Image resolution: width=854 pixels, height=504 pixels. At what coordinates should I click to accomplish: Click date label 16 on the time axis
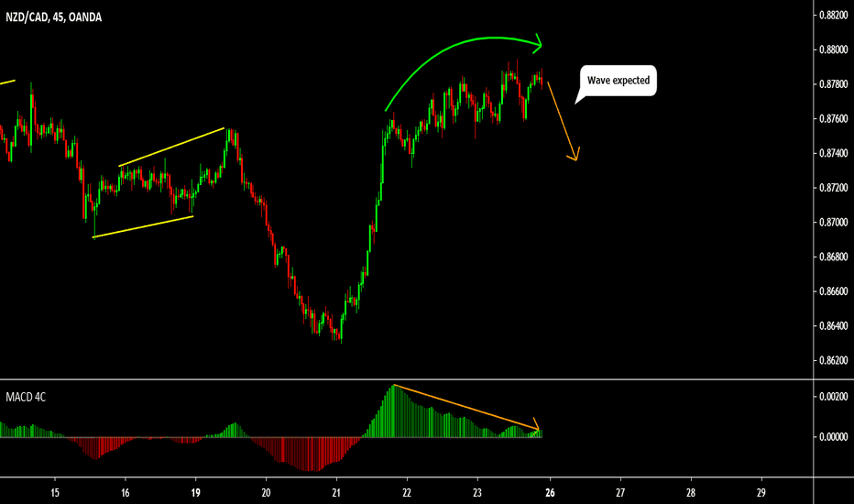(126, 493)
